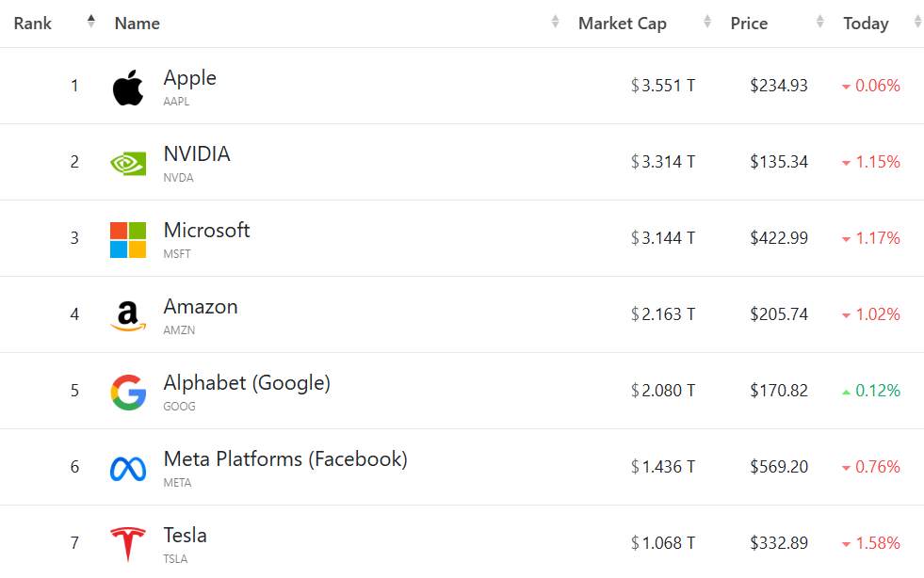Sort by Name using its arrows

click(556, 23)
